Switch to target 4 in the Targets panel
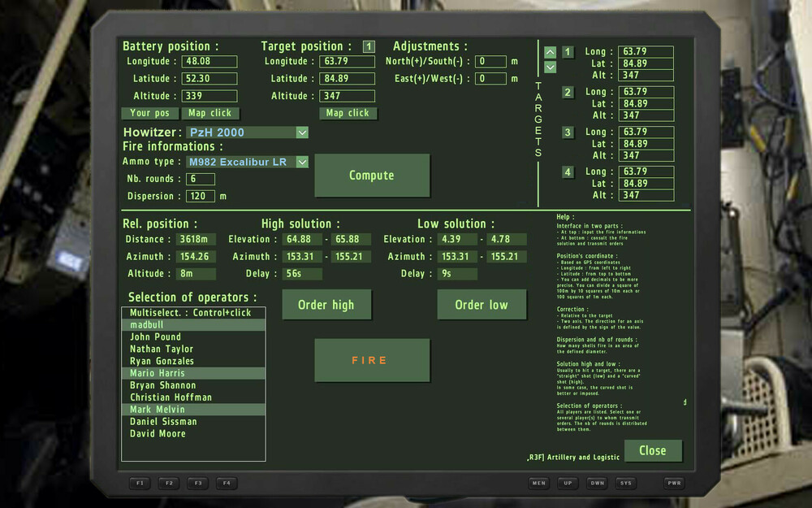Image resolution: width=812 pixels, height=508 pixels. [566, 172]
